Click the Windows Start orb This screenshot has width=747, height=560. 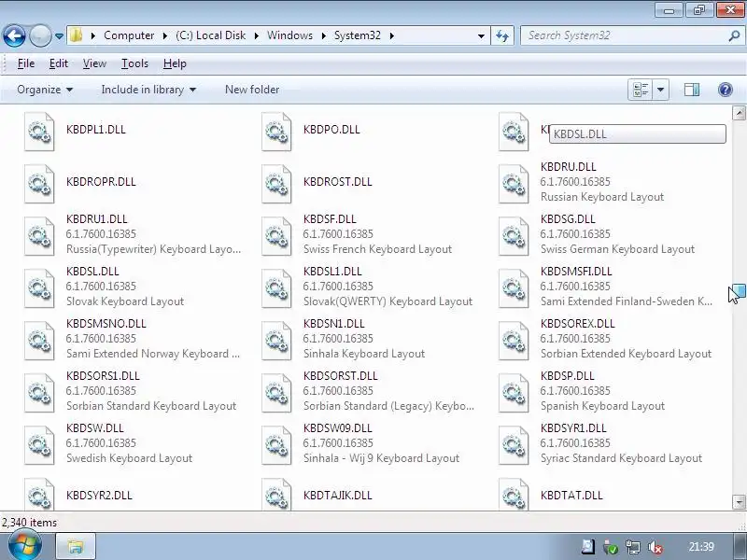pyautogui.click(x=24, y=546)
